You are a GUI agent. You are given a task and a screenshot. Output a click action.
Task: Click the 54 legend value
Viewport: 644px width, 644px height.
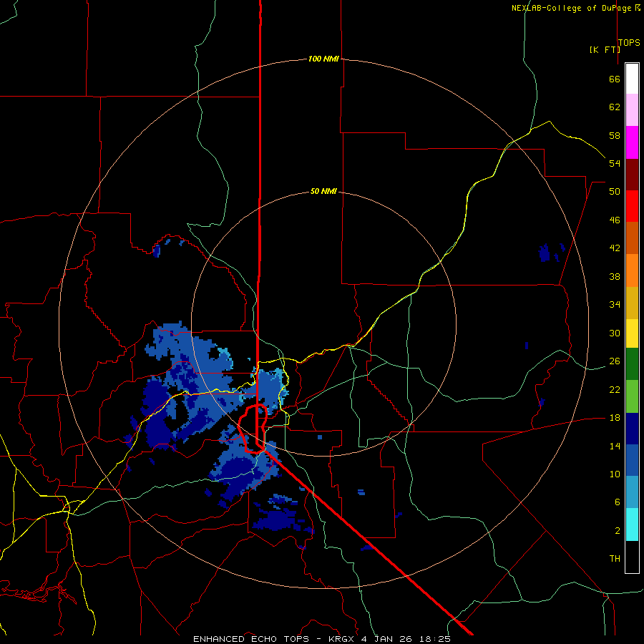[615, 163]
